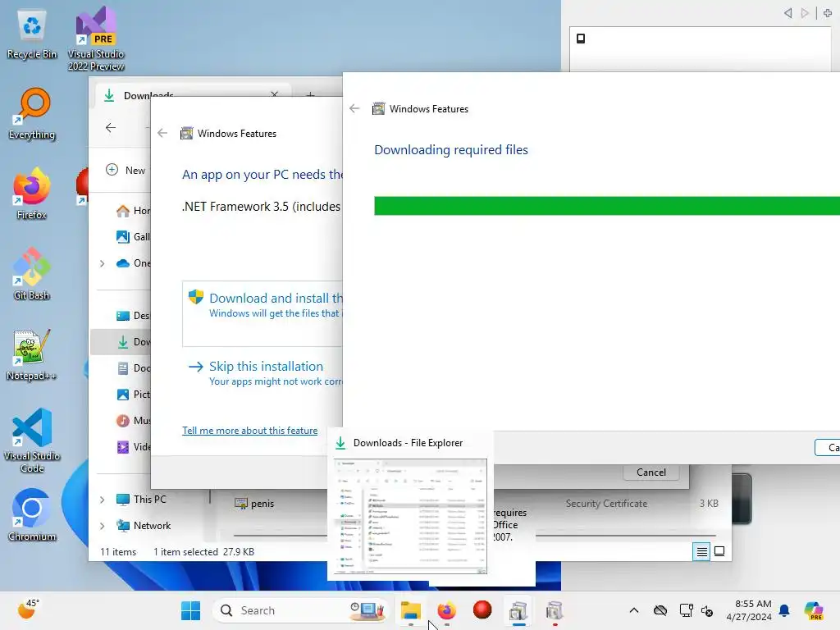
Task: Open the Git Bash desktop shortcut
Action: click(x=32, y=274)
